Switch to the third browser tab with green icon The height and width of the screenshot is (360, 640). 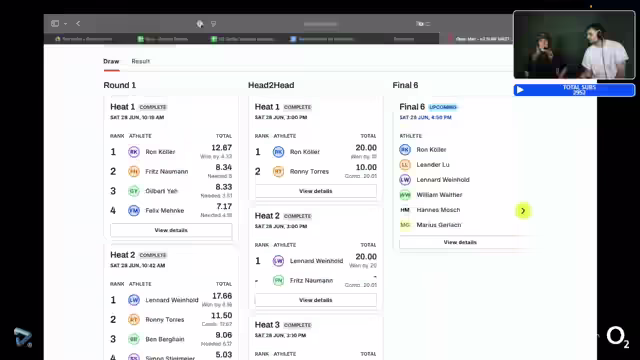pos(243,39)
